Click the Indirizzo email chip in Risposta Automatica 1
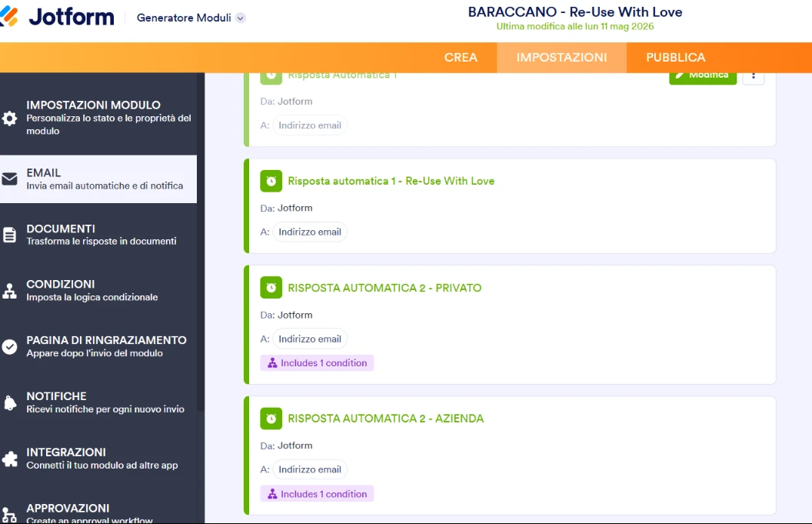Screen dimensions: 812x524 (x=310, y=125)
